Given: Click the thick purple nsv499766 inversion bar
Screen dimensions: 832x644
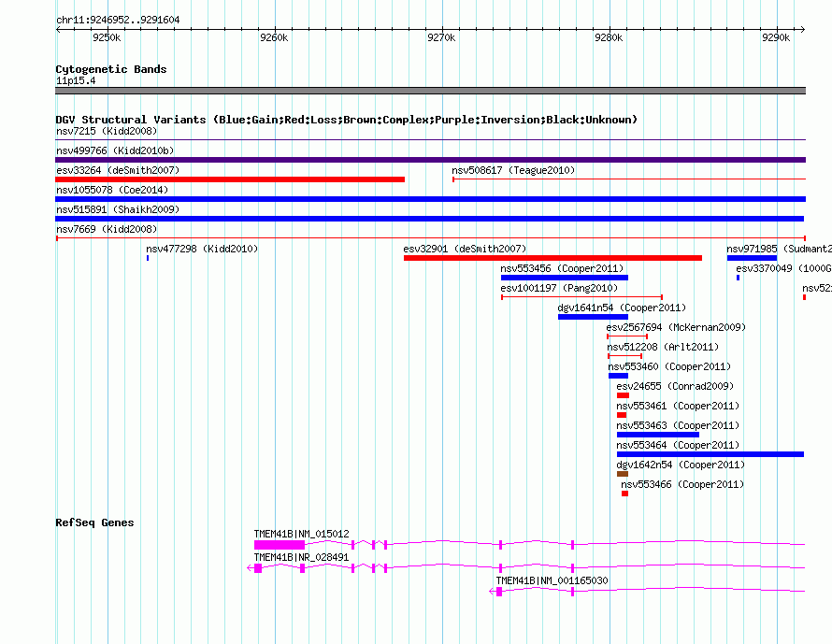Looking at the screenshot, I should coord(430,160).
